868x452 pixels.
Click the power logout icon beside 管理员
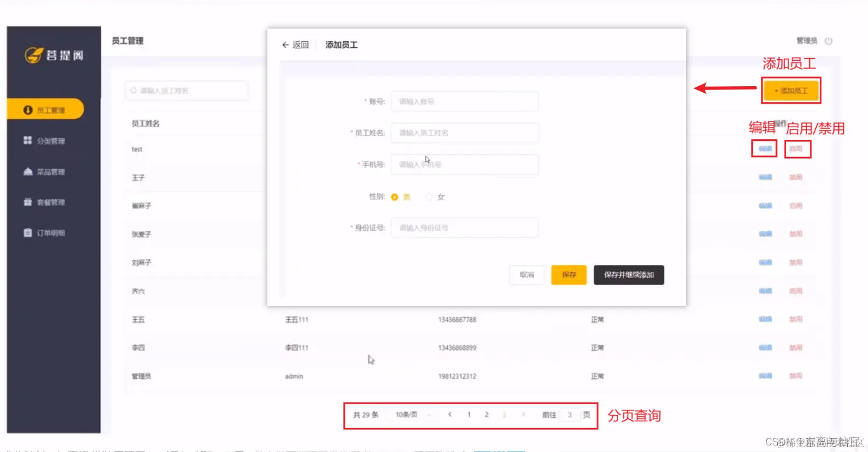pyautogui.click(x=828, y=41)
